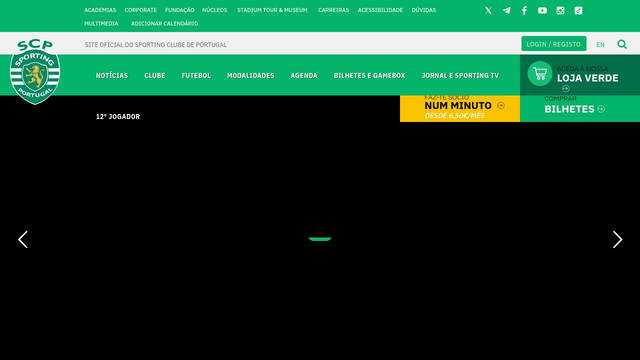
Task: Open the Modalidades menu
Action: (x=251, y=76)
